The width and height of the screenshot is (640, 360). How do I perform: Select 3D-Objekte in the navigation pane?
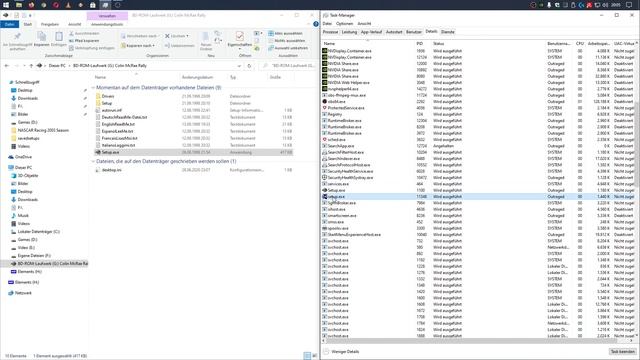[27, 176]
